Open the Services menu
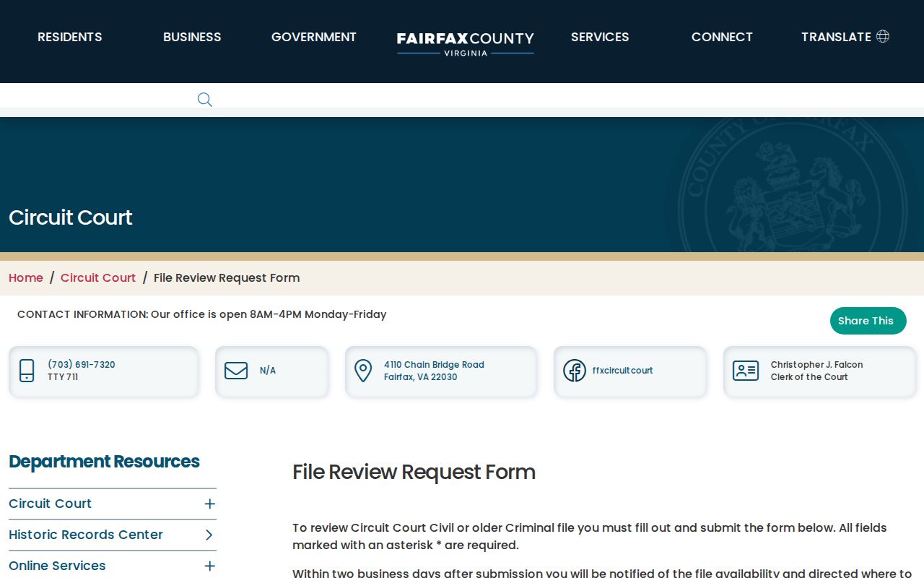 (600, 37)
